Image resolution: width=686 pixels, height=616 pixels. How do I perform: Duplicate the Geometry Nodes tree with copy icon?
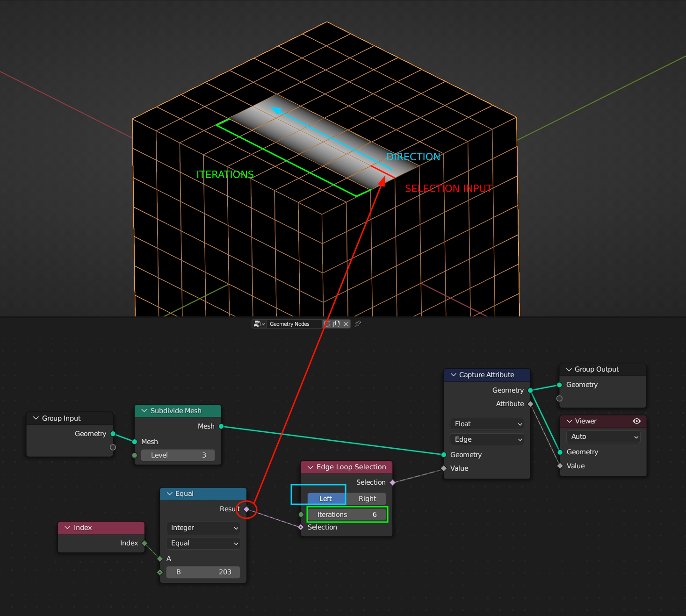[x=337, y=324]
